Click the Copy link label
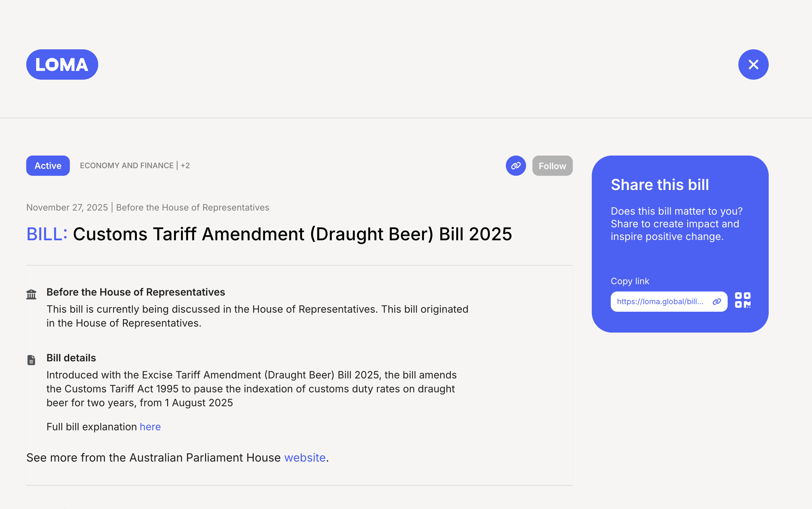The image size is (812, 509). pos(630,281)
